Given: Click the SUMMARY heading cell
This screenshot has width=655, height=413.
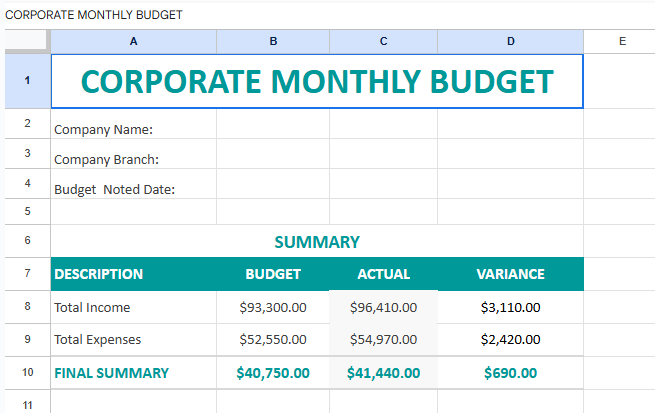Looking at the screenshot, I should [316, 242].
